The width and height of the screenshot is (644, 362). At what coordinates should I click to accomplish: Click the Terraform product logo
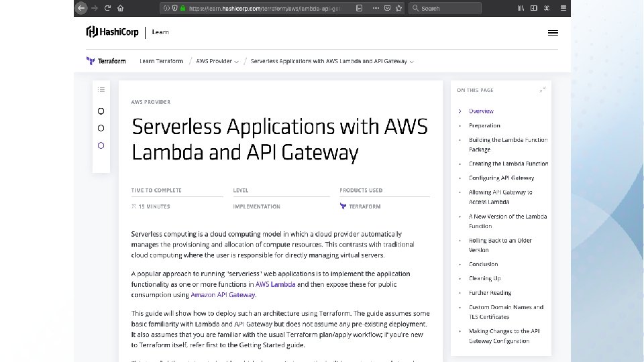(x=106, y=61)
